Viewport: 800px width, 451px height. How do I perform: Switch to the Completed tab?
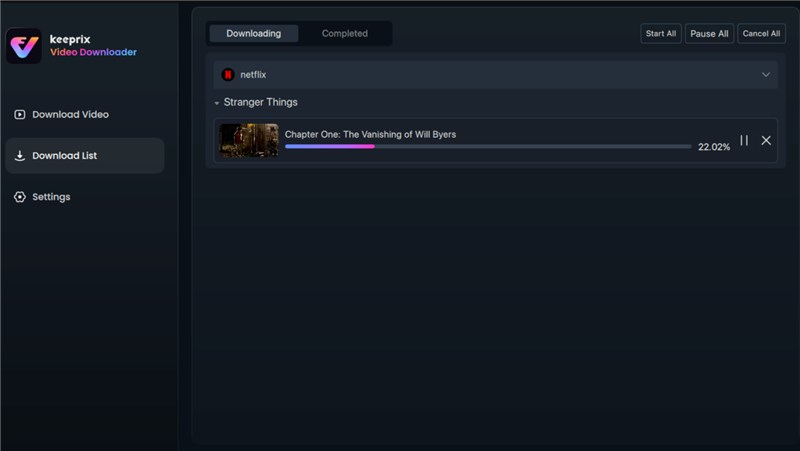344,33
